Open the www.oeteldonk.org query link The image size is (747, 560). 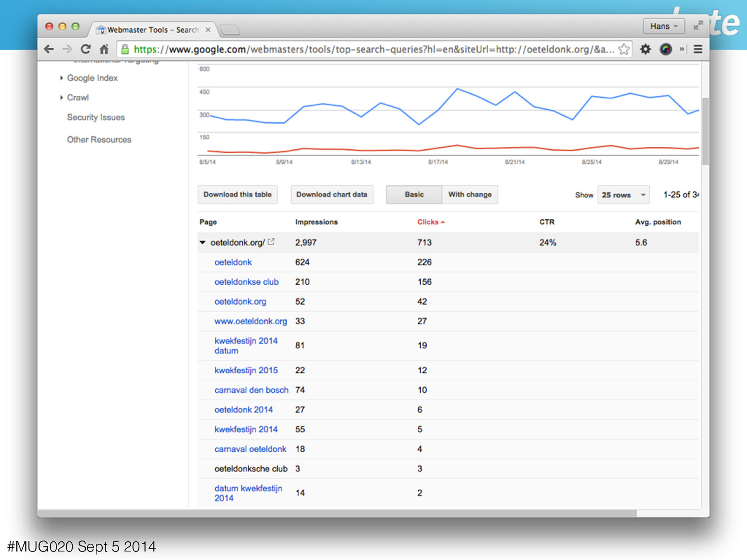[251, 321]
